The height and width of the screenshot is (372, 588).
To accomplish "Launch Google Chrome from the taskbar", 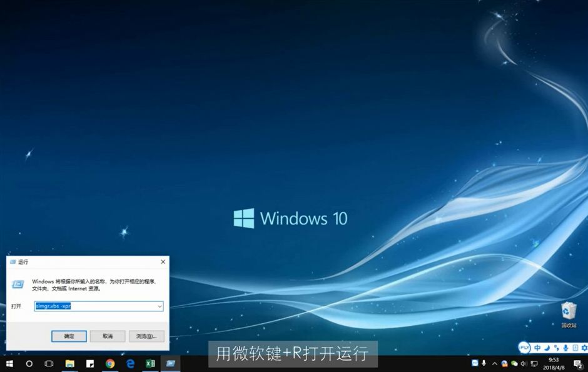I will click(x=110, y=364).
